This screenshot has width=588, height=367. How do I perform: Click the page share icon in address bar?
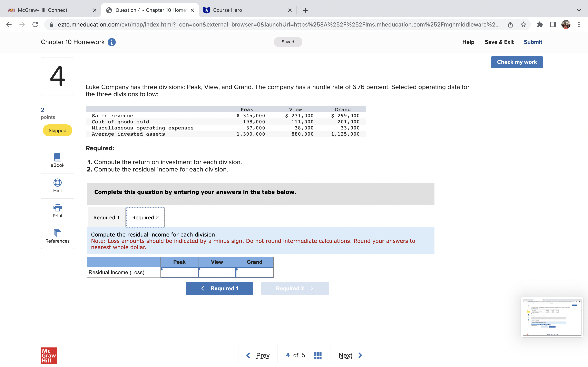click(x=510, y=24)
